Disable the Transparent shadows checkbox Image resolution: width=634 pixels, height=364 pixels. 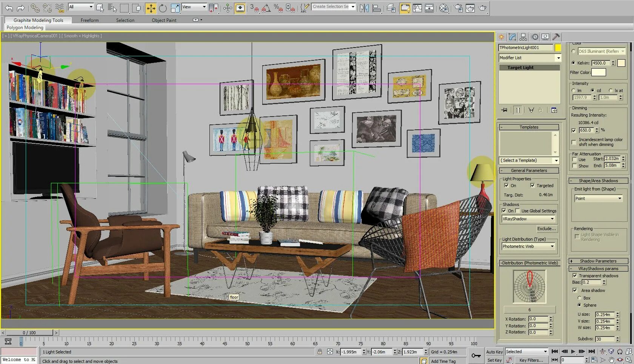[575, 276]
